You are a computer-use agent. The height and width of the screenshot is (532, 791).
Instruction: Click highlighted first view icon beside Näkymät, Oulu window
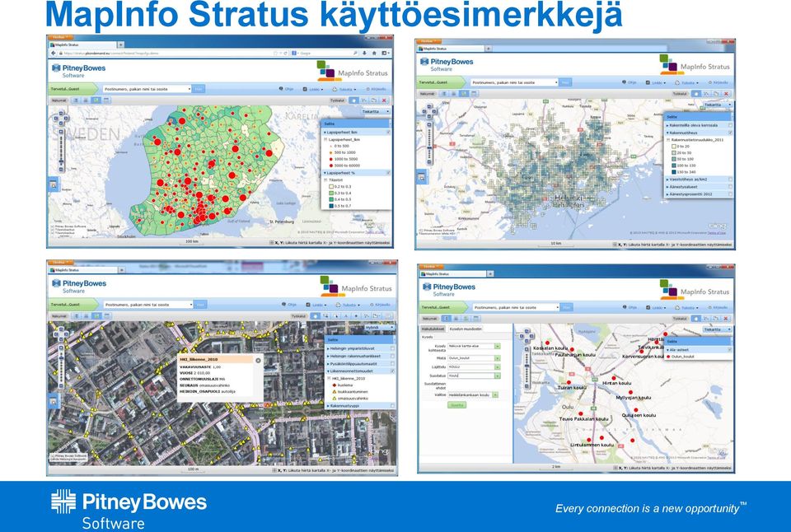446,319
